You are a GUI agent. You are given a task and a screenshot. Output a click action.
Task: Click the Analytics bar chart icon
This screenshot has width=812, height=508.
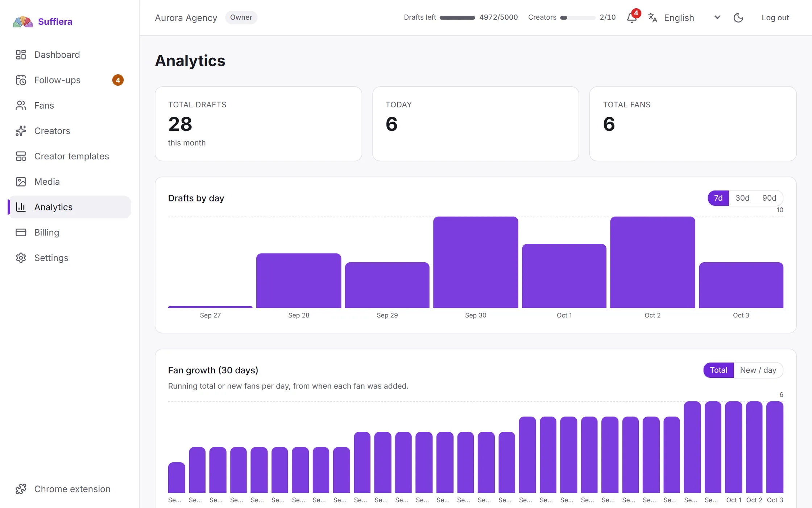(x=21, y=207)
